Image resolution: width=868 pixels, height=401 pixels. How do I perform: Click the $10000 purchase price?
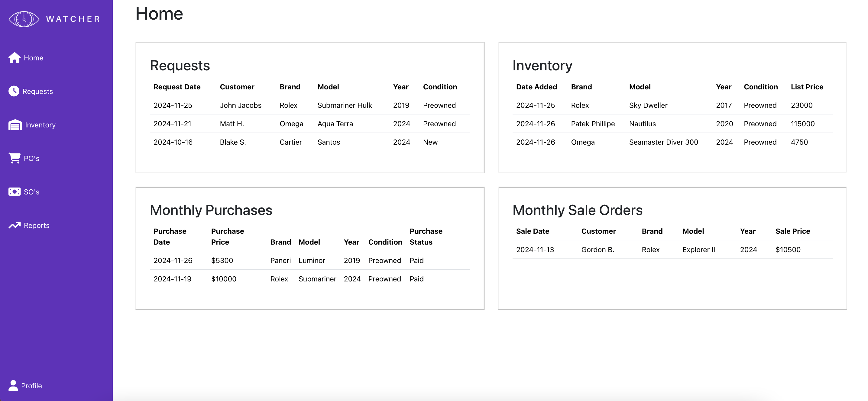coord(224,279)
